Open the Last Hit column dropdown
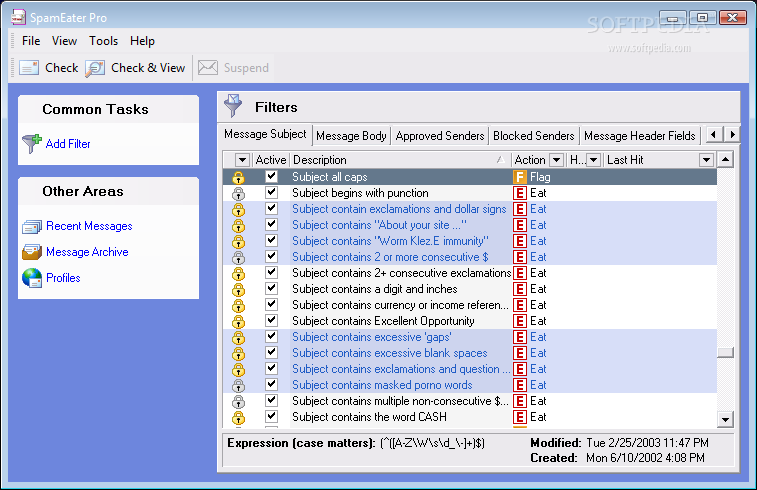The height and width of the screenshot is (490, 757). click(x=706, y=160)
